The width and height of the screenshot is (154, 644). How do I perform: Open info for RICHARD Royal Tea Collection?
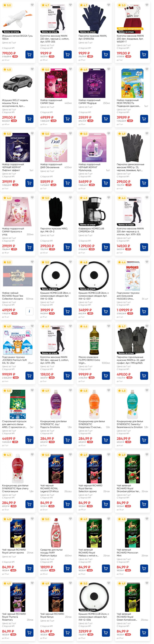tap(29, 311)
